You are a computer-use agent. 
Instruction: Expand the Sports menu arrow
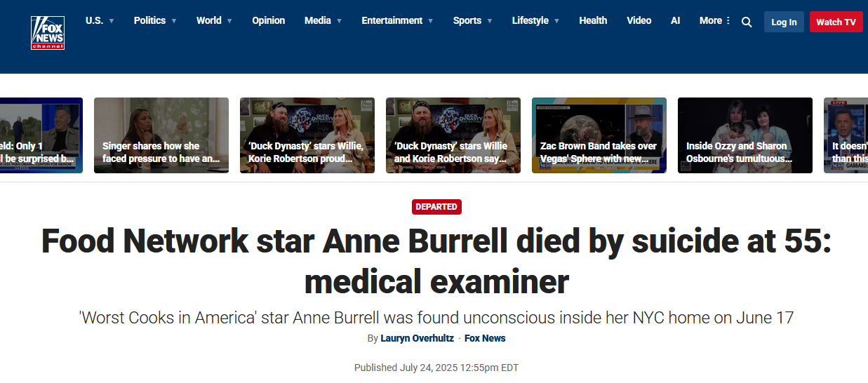[x=490, y=21]
